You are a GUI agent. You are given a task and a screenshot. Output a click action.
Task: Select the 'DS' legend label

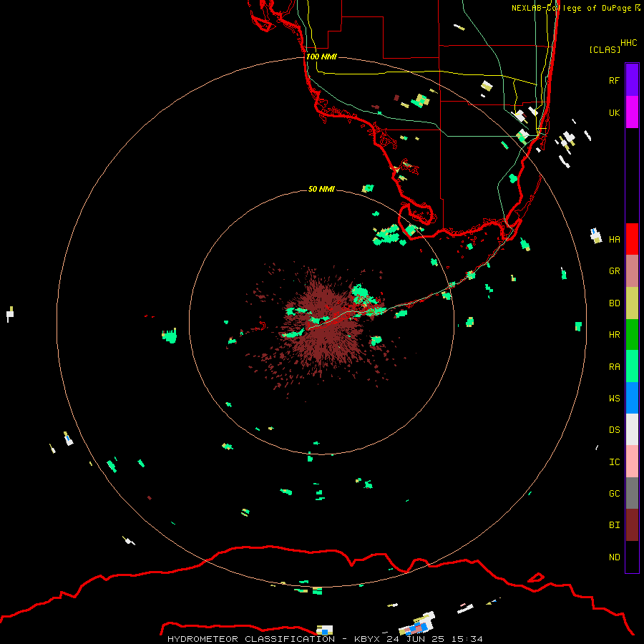click(x=614, y=430)
